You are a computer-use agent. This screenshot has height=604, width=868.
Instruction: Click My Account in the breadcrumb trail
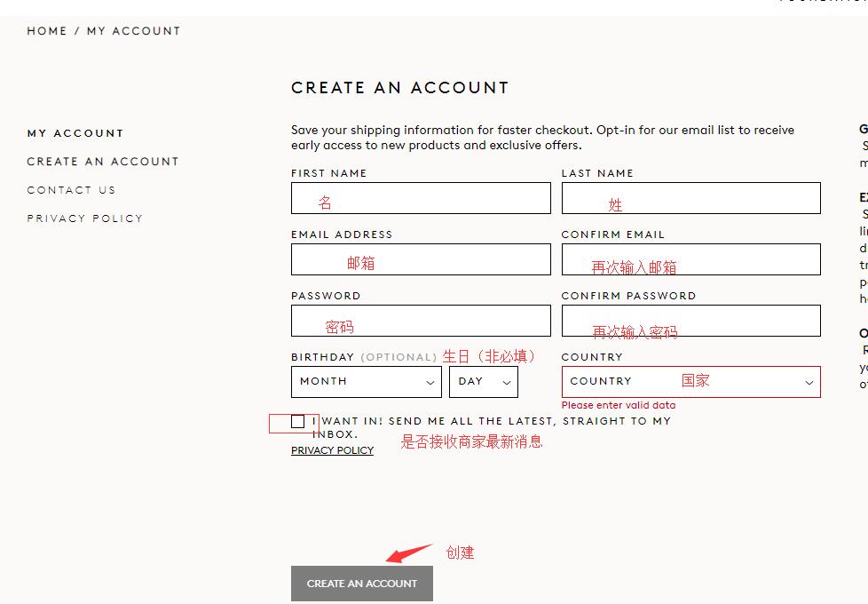[133, 31]
